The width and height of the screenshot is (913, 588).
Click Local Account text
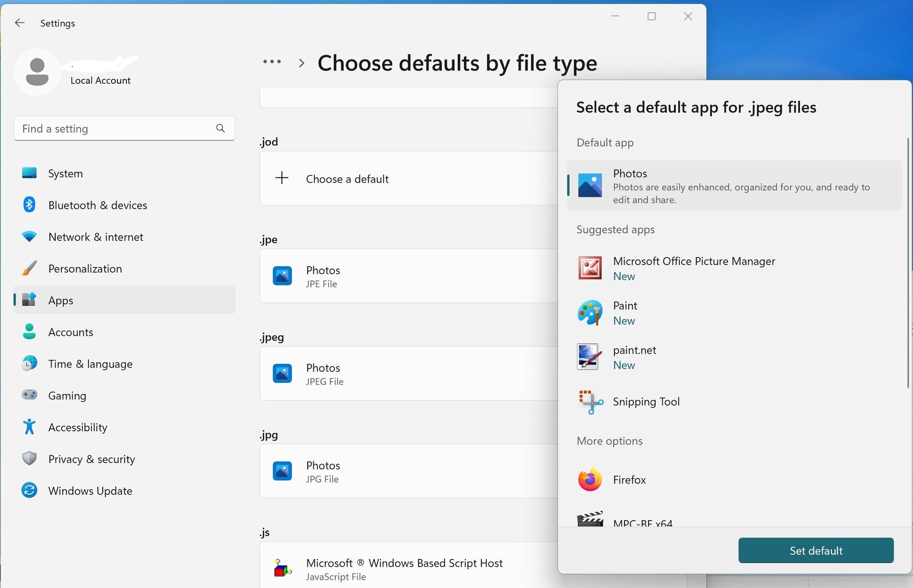click(x=100, y=80)
